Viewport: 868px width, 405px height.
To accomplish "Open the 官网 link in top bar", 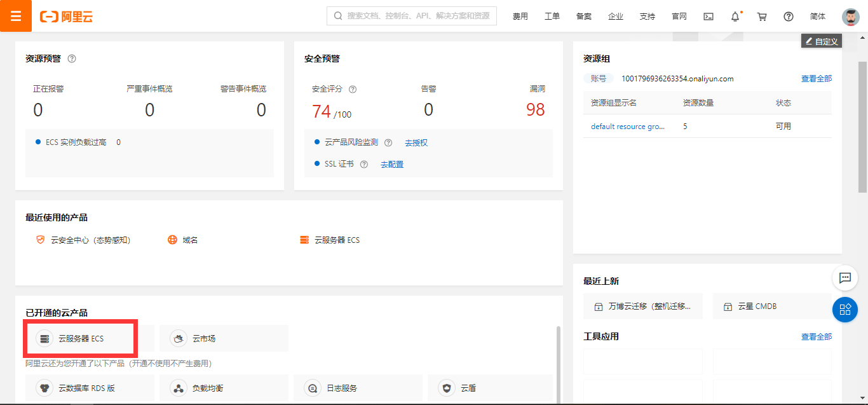I will [679, 17].
